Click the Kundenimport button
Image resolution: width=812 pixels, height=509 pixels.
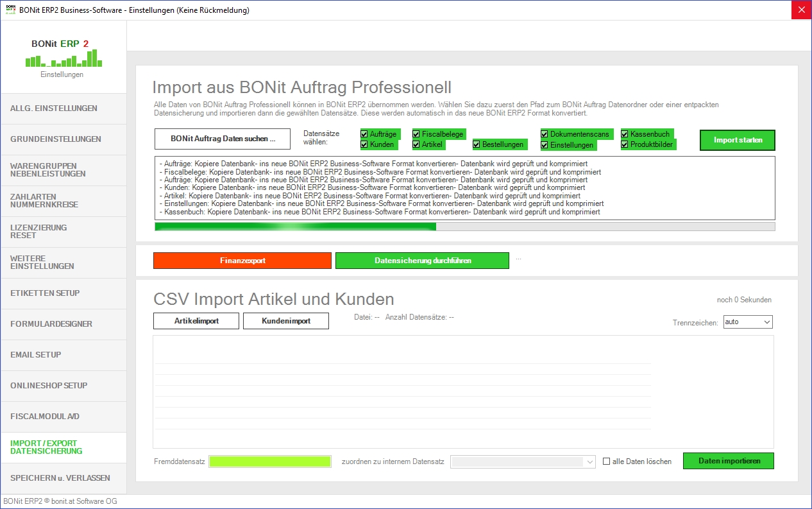[286, 321]
